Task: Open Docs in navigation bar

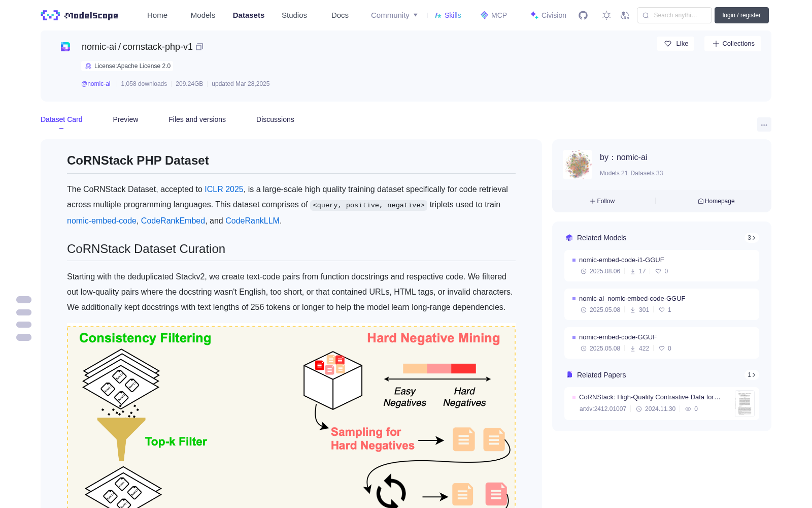Action: (340, 15)
